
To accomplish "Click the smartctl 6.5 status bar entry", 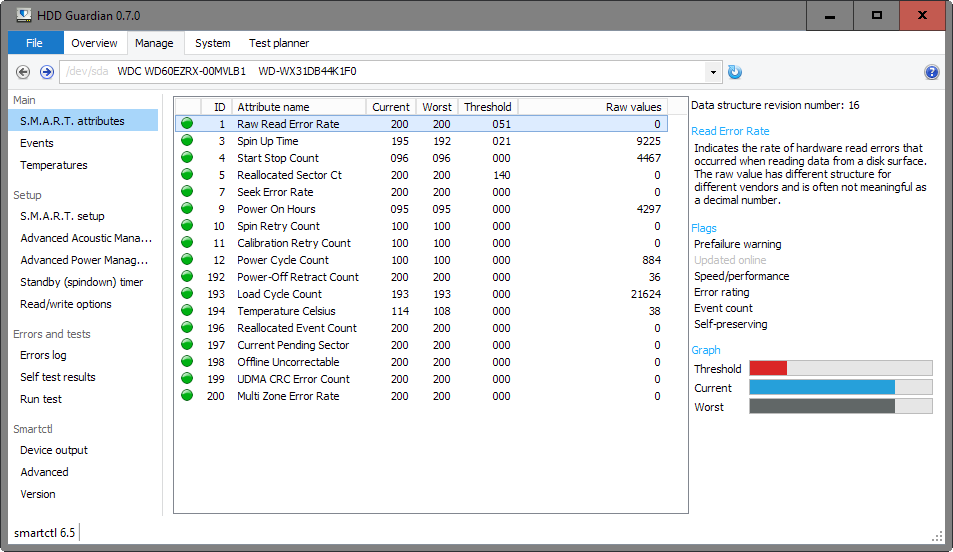I will (44, 533).
